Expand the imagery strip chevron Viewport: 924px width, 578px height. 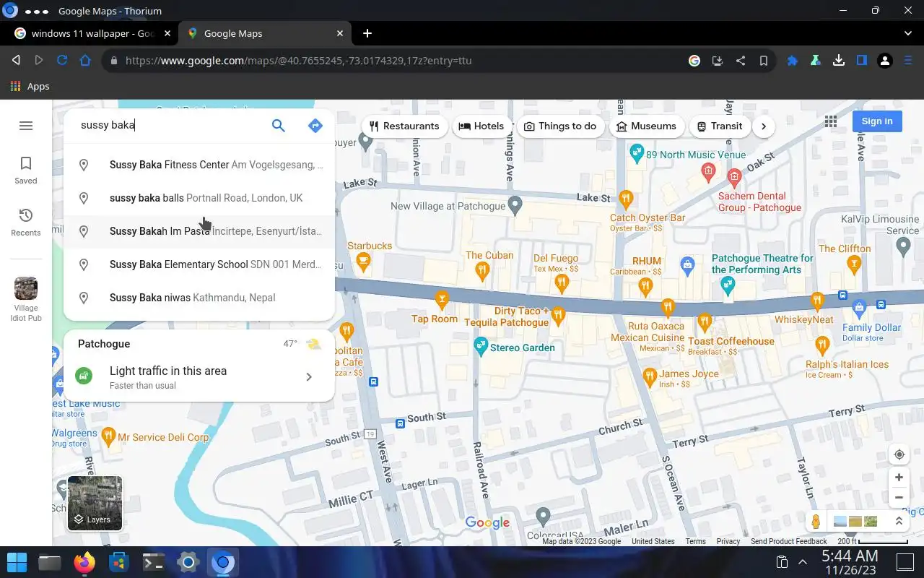click(x=899, y=521)
